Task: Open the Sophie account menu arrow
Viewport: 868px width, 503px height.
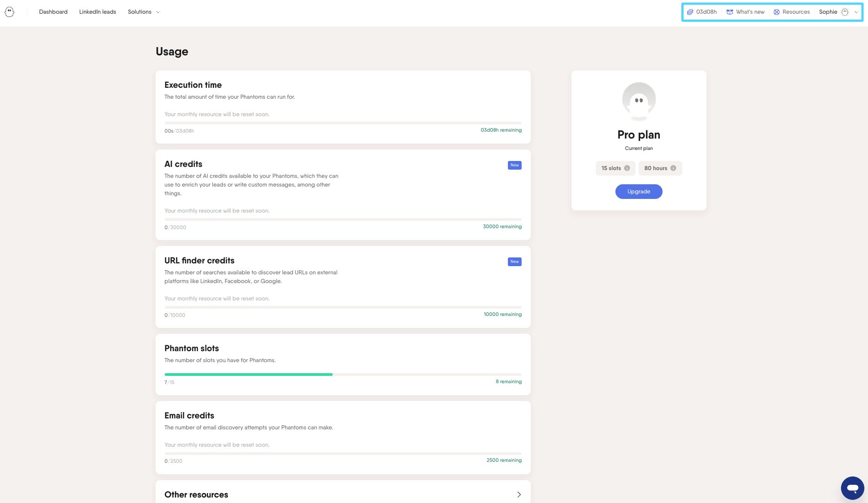Action: pyautogui.click(x=856, y=12)
